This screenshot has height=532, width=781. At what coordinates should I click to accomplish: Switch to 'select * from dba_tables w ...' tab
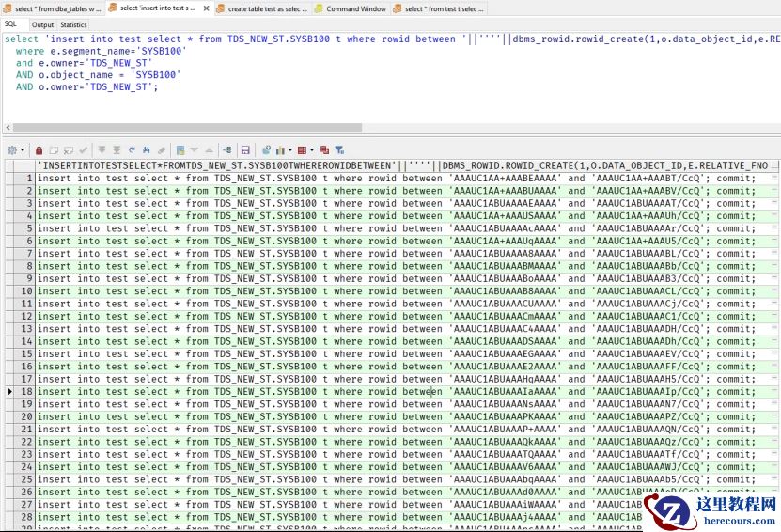click(x=52, y=8)
